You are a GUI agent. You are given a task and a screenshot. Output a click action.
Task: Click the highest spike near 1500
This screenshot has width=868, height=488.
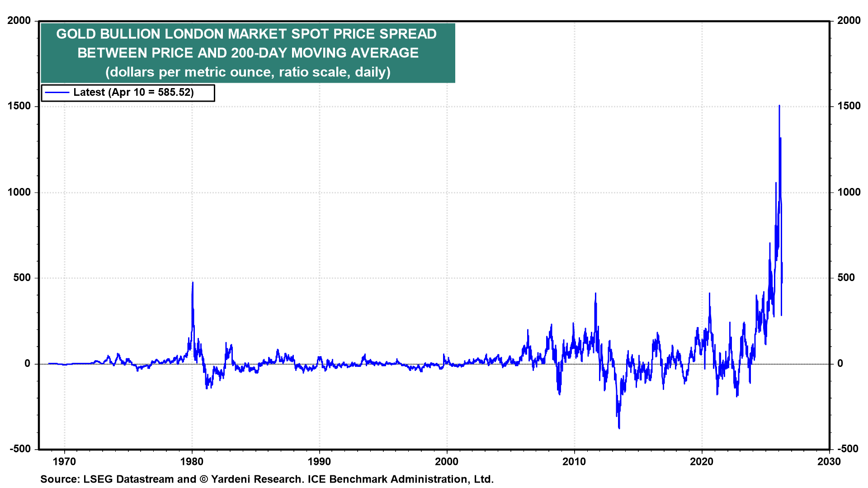pos(779,106)
